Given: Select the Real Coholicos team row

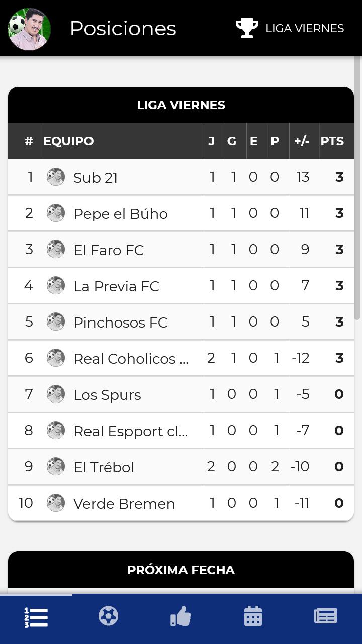Looking at the screenshot, I should [181, 358].
